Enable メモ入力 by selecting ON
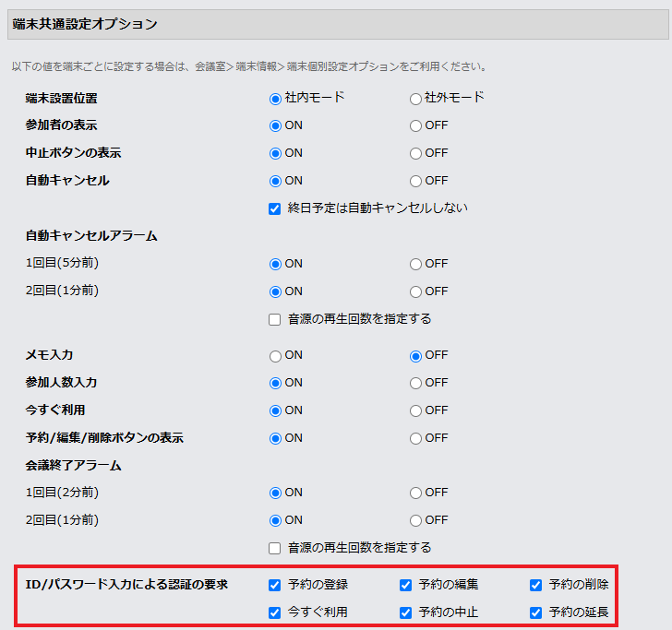The width and height of the screenshot is (672, 630). (275, 355)
